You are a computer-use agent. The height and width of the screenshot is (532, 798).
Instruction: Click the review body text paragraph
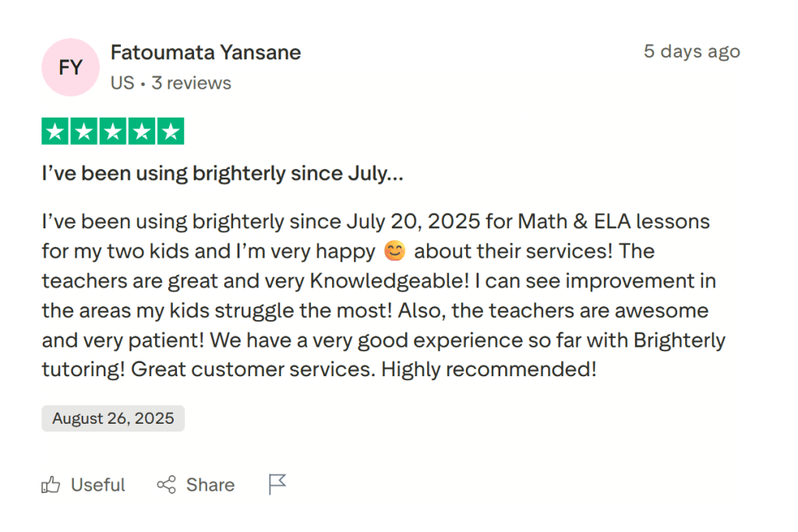coord(382,295)
